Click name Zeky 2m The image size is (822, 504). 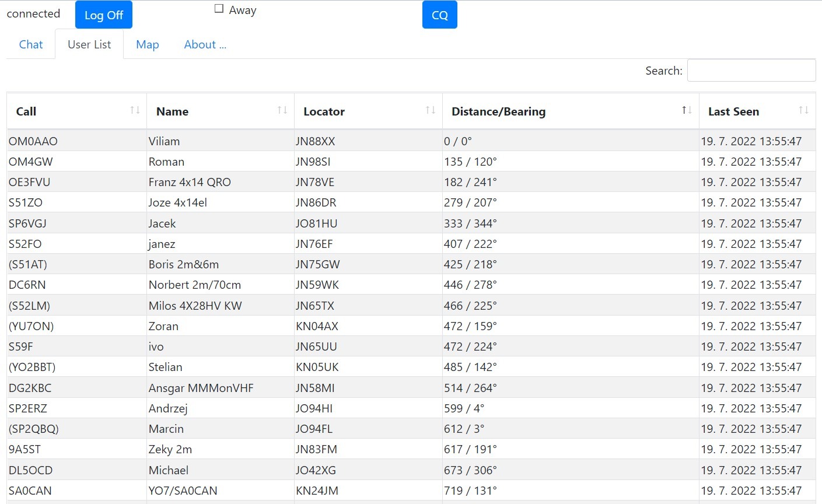[x=170, y=450]
